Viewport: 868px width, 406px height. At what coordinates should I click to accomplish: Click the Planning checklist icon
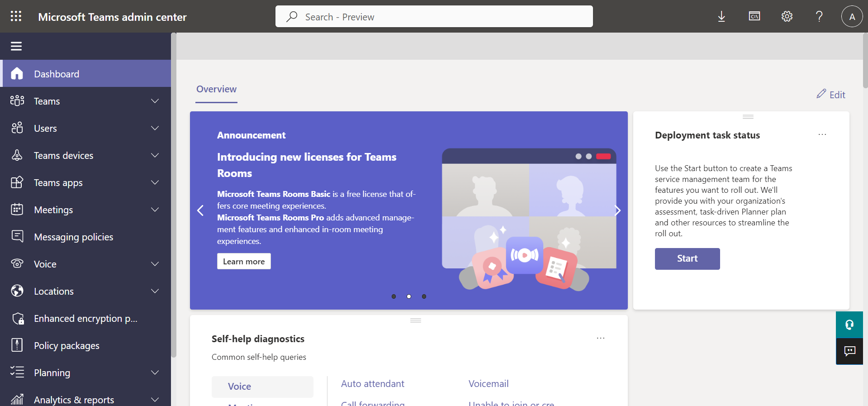coord(17,372)
